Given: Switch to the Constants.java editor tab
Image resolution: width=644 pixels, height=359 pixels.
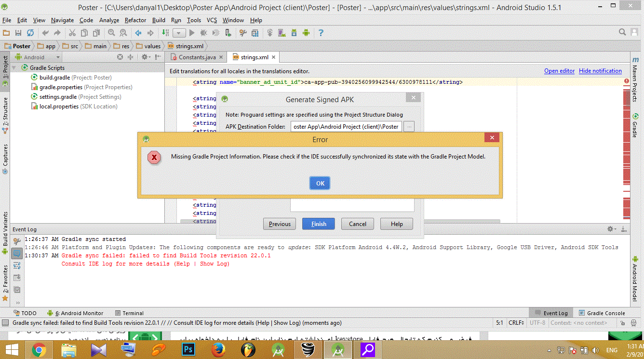Looking at the screenshot, I should point(197,57).
